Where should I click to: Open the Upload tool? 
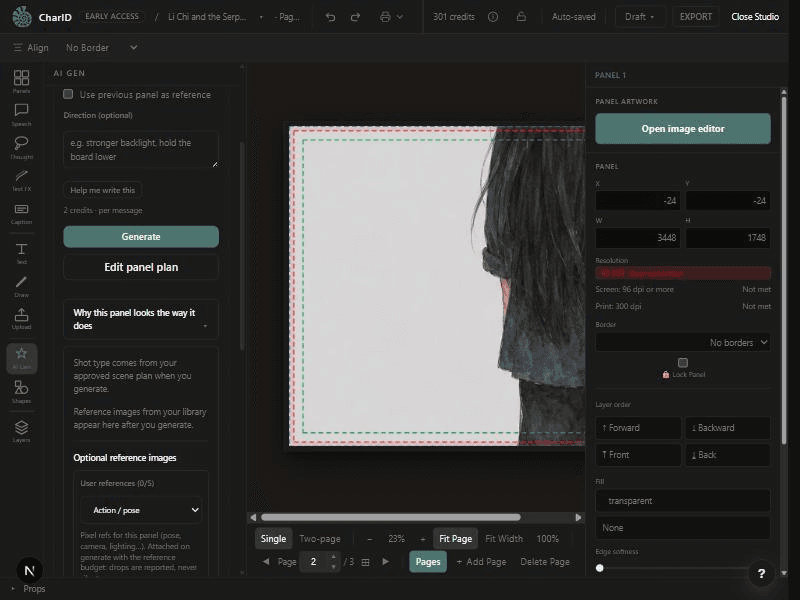[21, 318]
